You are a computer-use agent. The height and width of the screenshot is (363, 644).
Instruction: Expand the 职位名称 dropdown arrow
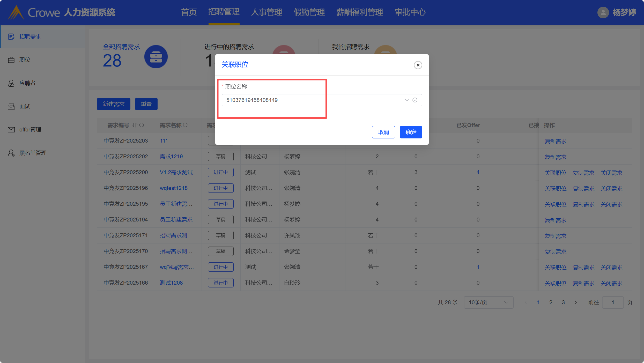tap(407, 100)
